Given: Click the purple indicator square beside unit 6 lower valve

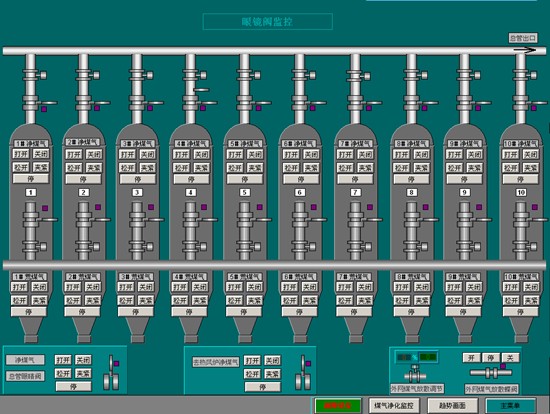Looking at the screenshot, I should click(x=314, y=207).
